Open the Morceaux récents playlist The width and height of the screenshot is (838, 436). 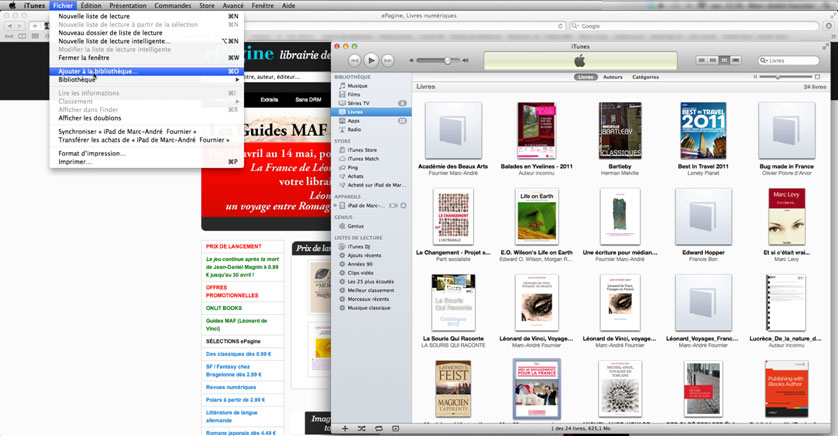pos(368,299)
